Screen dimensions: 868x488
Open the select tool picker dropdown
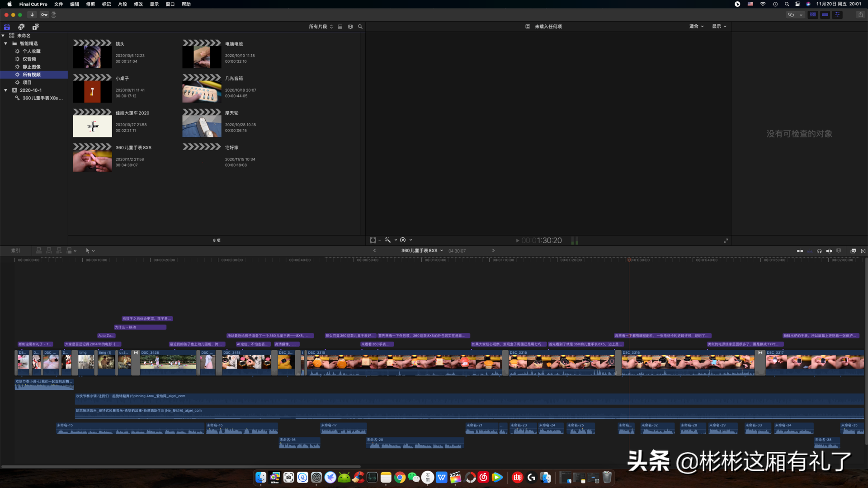tap(90, 251)
